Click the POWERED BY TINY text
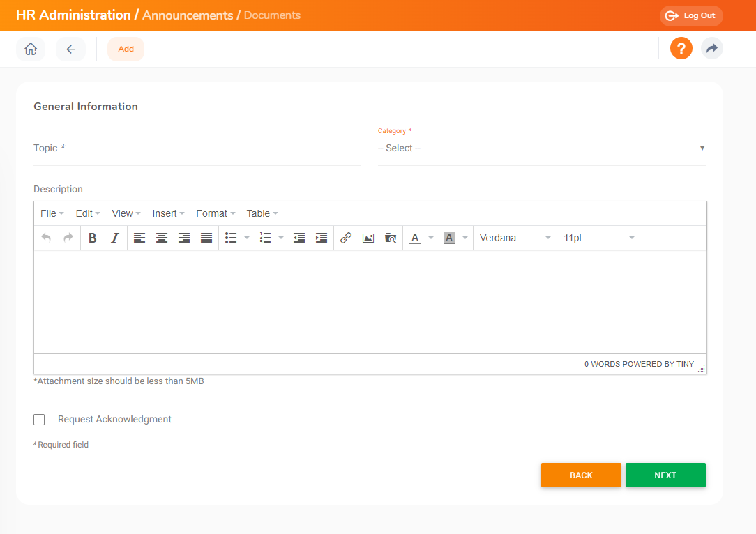Image resolution: width=756 pixels, height=534 pixels. click(x=658, y=364)
